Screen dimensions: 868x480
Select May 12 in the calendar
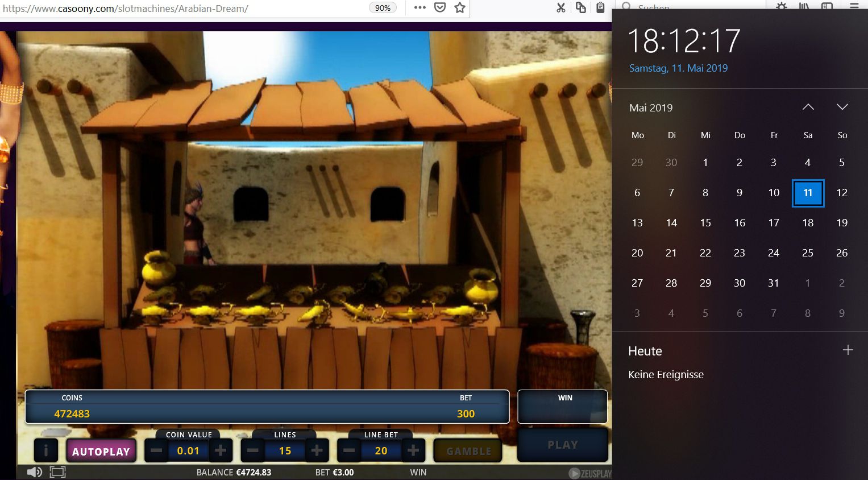[x=842, y=193]
